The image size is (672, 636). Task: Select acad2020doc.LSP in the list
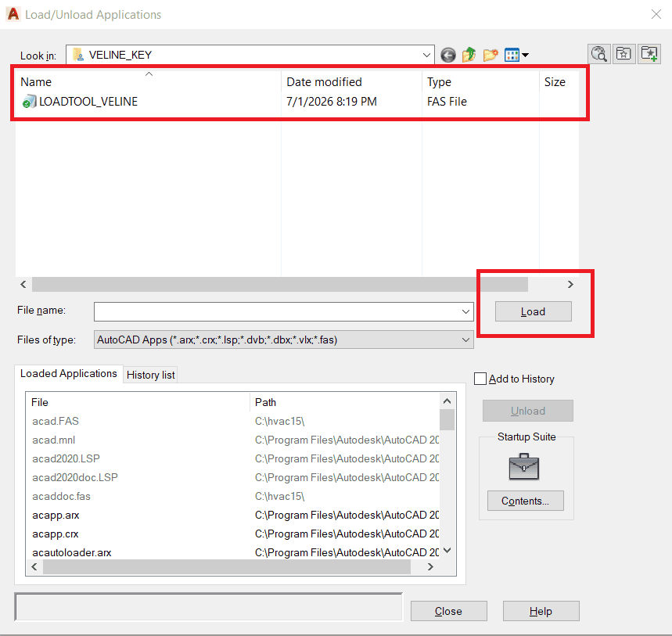click(x=75, y=478)
